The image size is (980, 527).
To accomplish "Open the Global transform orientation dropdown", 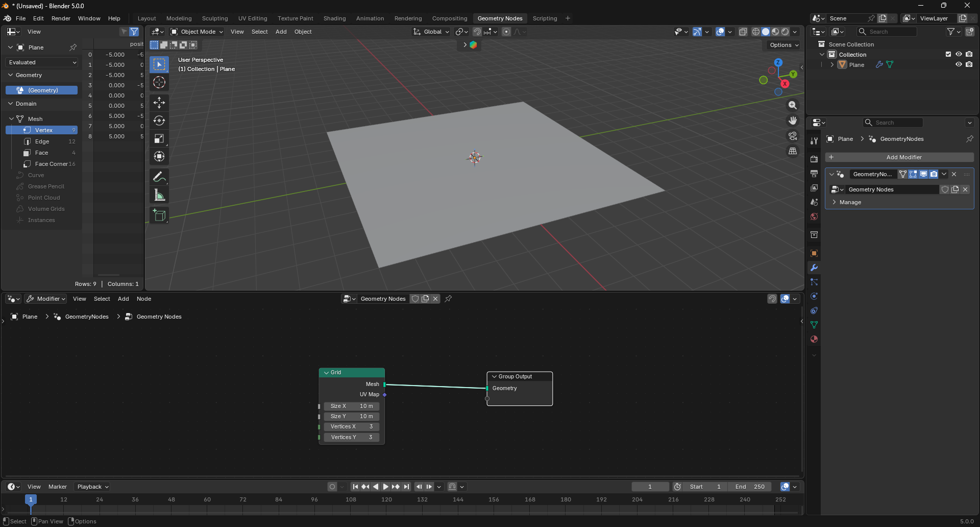I will (x=431, y=32).
